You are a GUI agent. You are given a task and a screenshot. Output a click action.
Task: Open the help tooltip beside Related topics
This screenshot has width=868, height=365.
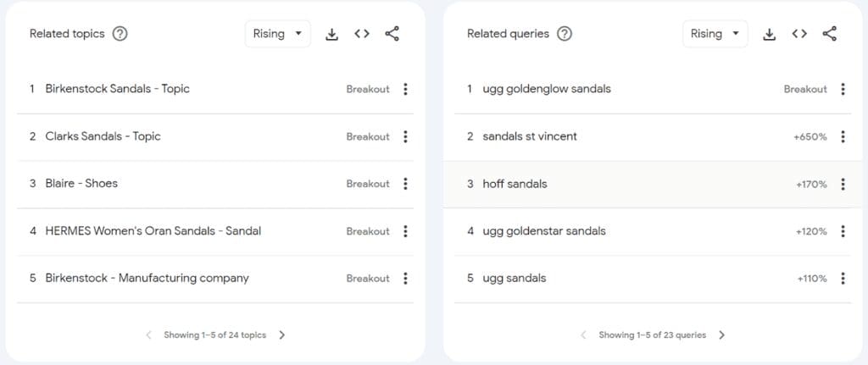120,34
